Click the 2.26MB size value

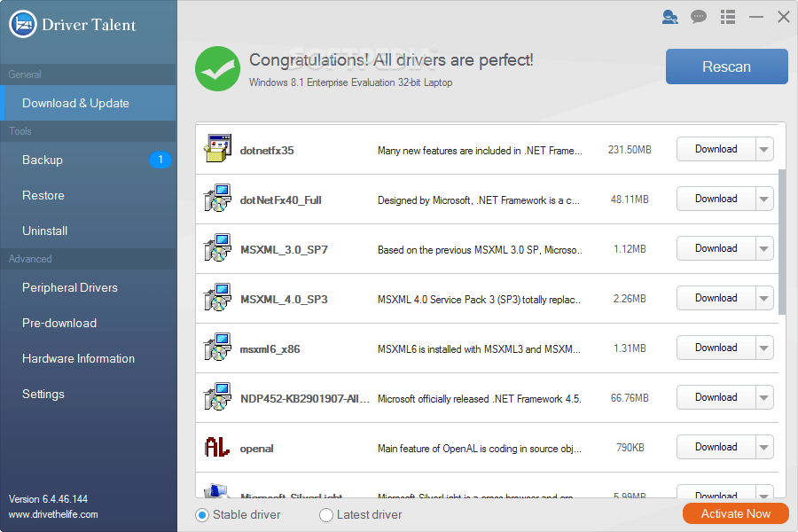630,299
